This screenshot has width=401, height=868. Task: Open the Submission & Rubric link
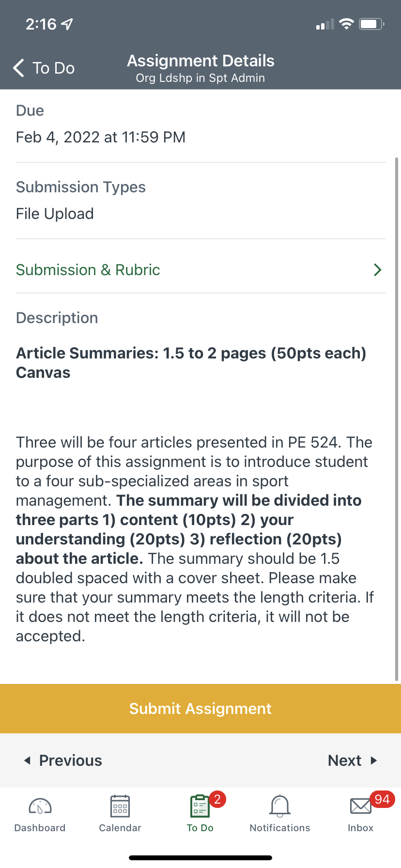coord(88,270)
